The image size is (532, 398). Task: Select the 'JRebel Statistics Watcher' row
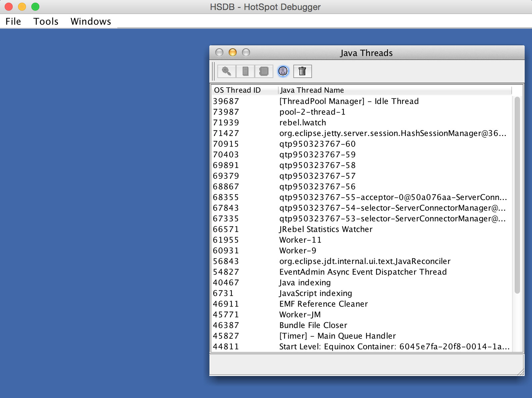(362, 229)
